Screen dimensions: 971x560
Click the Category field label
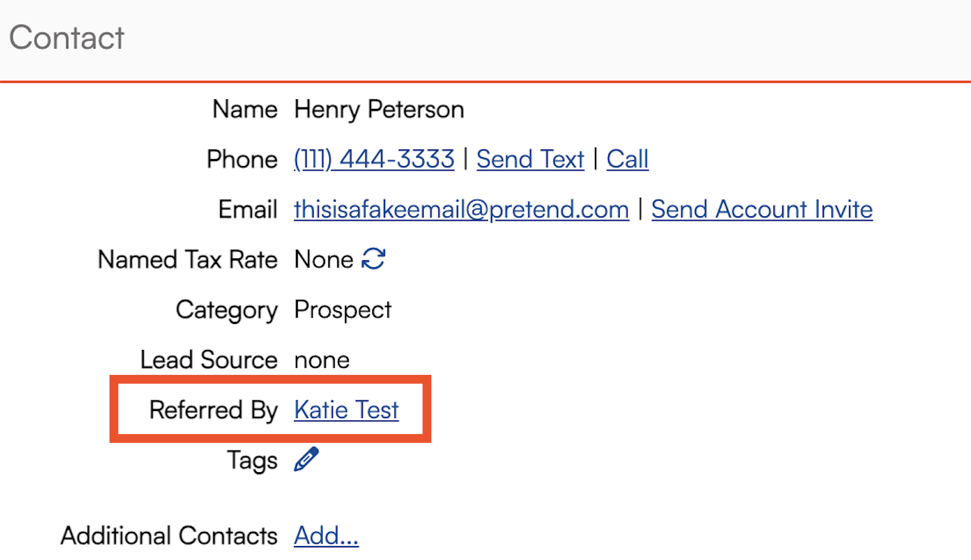pos(227,310)
